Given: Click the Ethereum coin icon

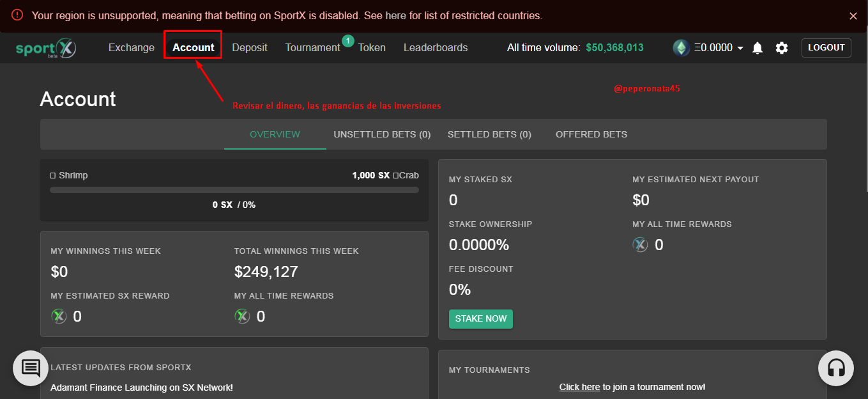Looking at the screenshot, I should click(x=681, y=48).
